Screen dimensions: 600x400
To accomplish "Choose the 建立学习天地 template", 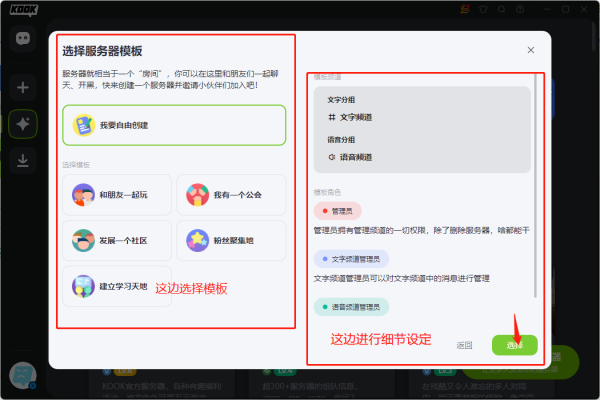I will pyautogui.click(x=117, y=286).
